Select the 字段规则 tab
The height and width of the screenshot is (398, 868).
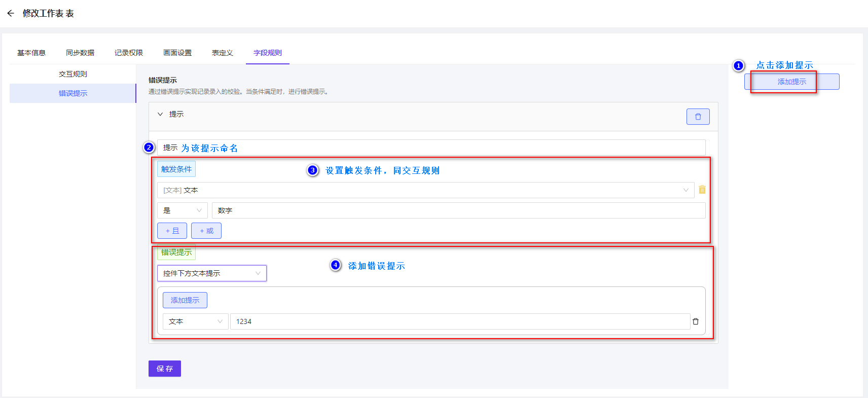[268, 53]
